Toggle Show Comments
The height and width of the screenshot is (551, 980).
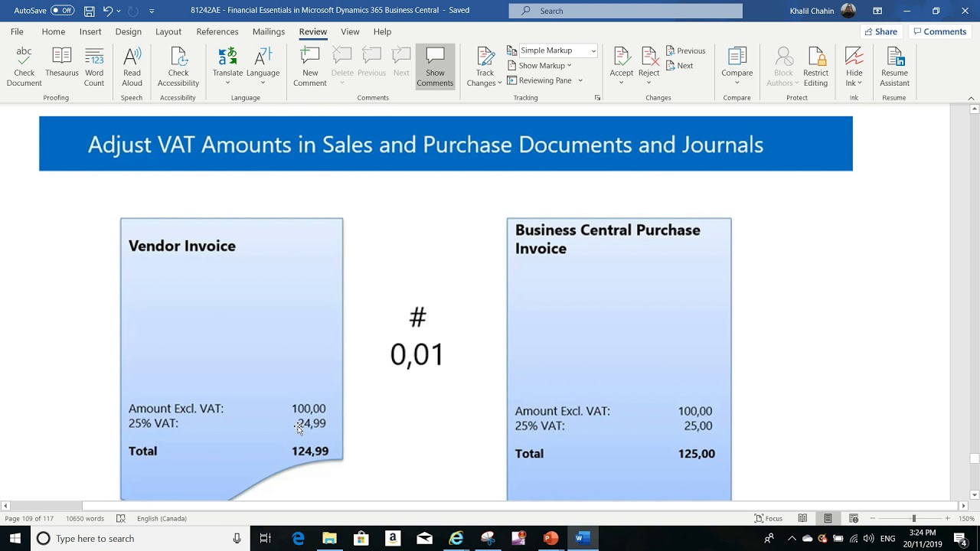point(435,67)
